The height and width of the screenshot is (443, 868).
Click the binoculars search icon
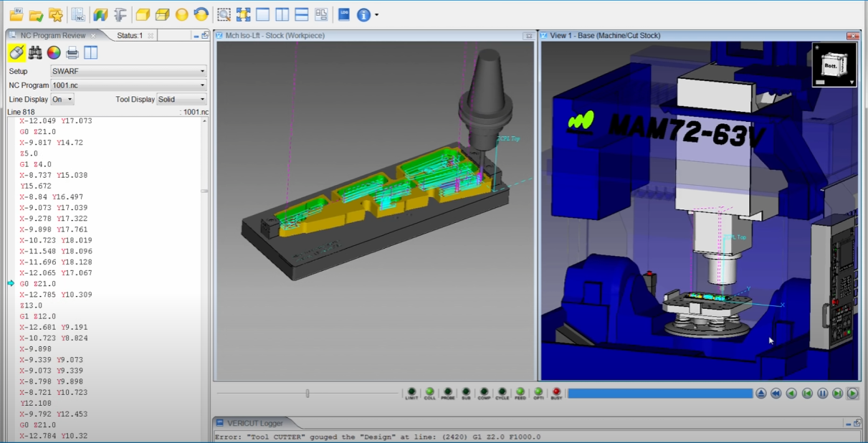tap(34, 53)
